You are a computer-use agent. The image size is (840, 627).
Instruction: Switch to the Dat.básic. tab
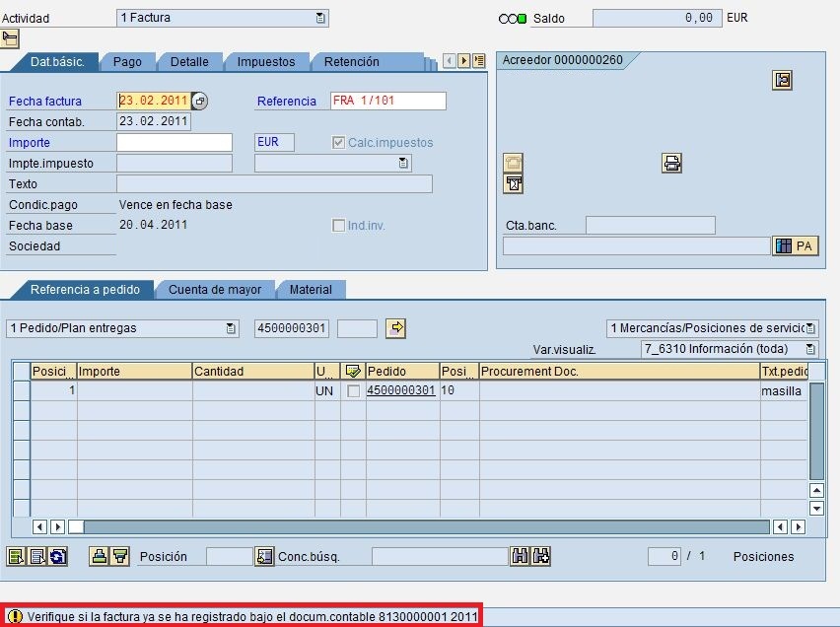57,62
